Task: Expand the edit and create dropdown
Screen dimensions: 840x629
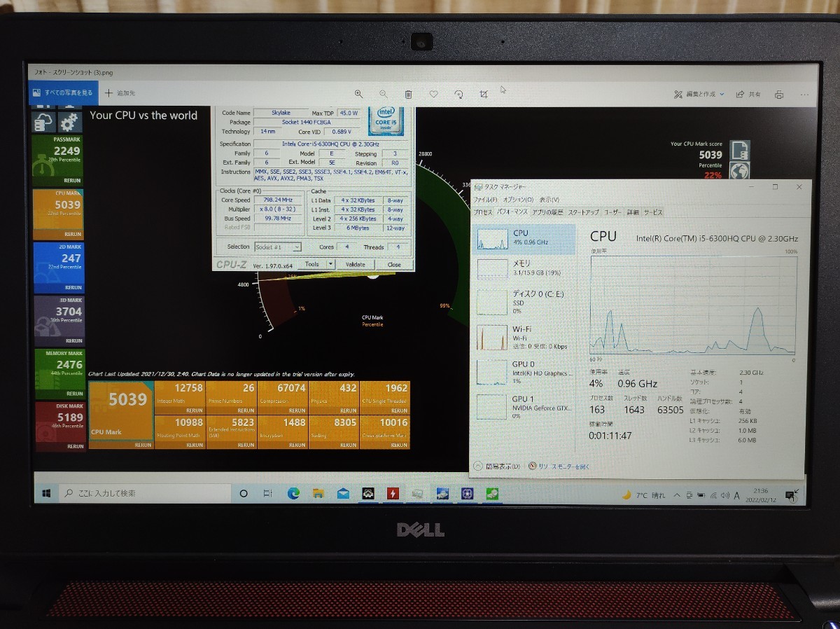Action: (x=699, y=95)
